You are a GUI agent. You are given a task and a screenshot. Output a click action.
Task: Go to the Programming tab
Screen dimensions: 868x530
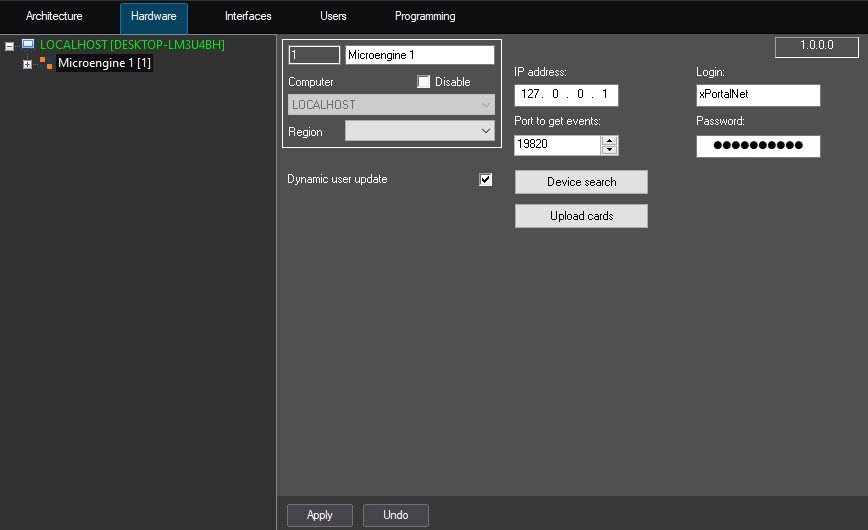click(x=425, y=17)
